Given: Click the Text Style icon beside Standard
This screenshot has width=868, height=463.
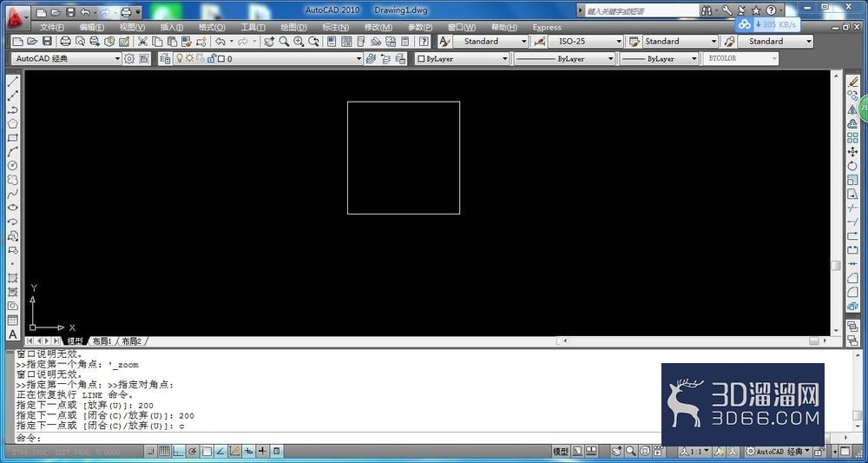Looking at the screenshot, I should click(x=444, y=41).
